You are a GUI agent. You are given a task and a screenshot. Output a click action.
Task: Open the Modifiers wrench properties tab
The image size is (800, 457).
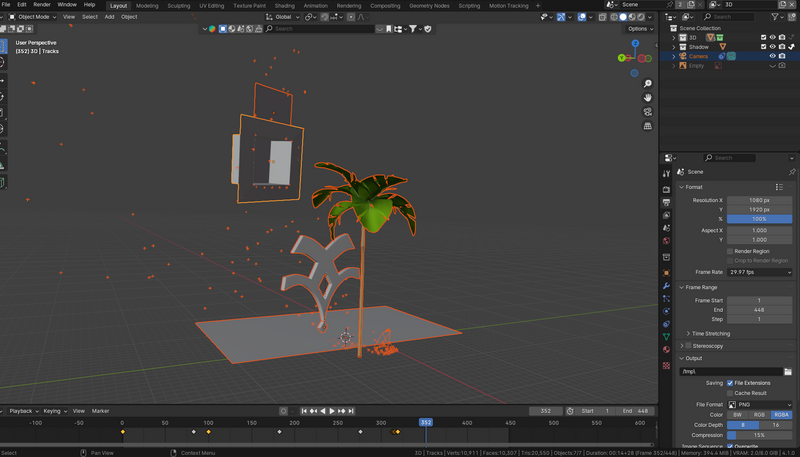(666, 285)
